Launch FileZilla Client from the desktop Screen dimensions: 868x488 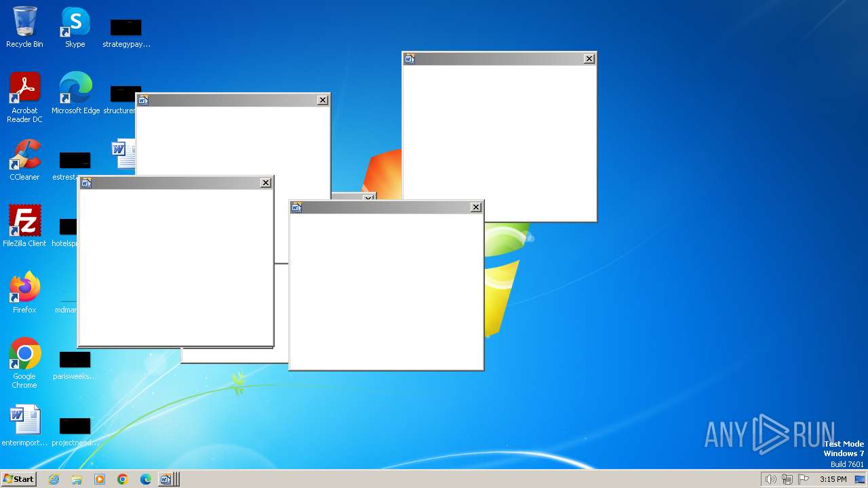[x=24, y=226]
